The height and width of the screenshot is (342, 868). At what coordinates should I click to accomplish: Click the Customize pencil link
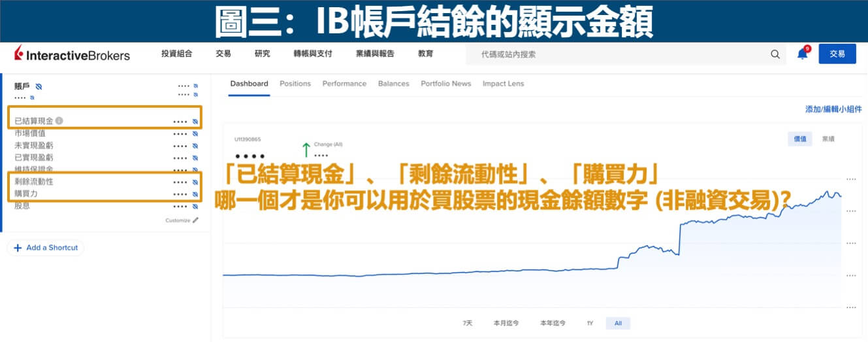[x=182, y=220]
